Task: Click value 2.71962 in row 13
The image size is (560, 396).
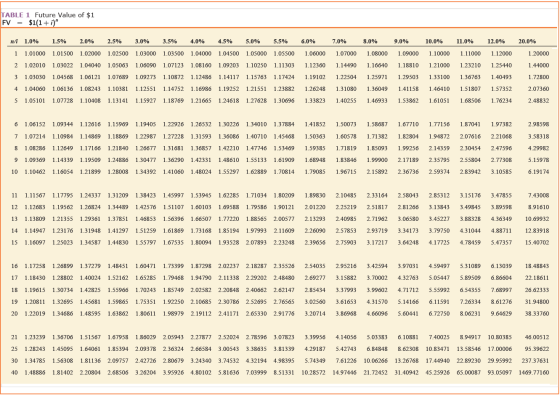Action: click(377, 219)
